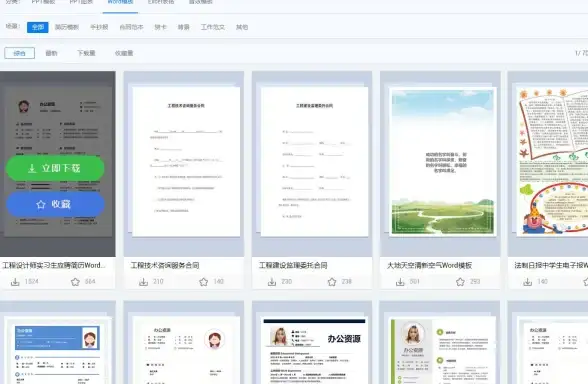Click star icon under 大地天空清新空气Word模板
588x384 pixels.
click(460, 282)
